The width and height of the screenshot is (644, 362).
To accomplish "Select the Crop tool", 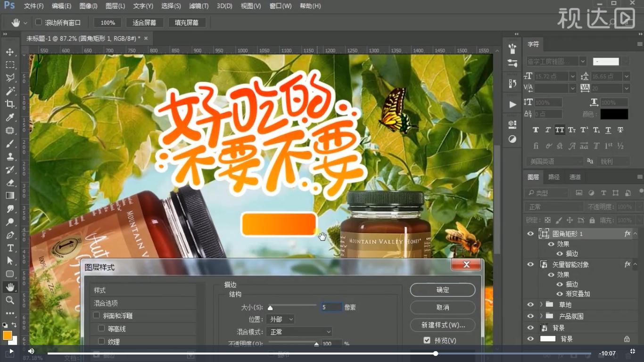I will pyautogui.click(x=10, y=105).
